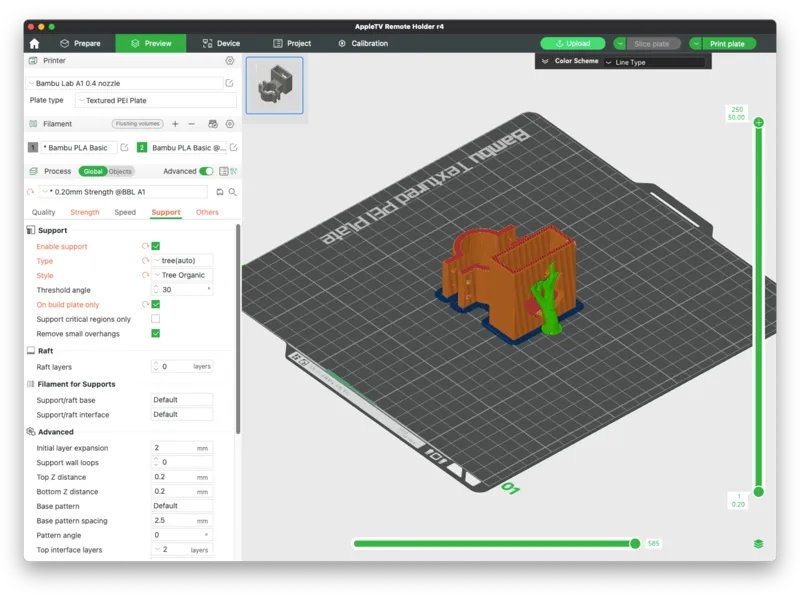Reset process preset changes arrow icon
Viewport: 800px width, 600px height.
(31, 192)
